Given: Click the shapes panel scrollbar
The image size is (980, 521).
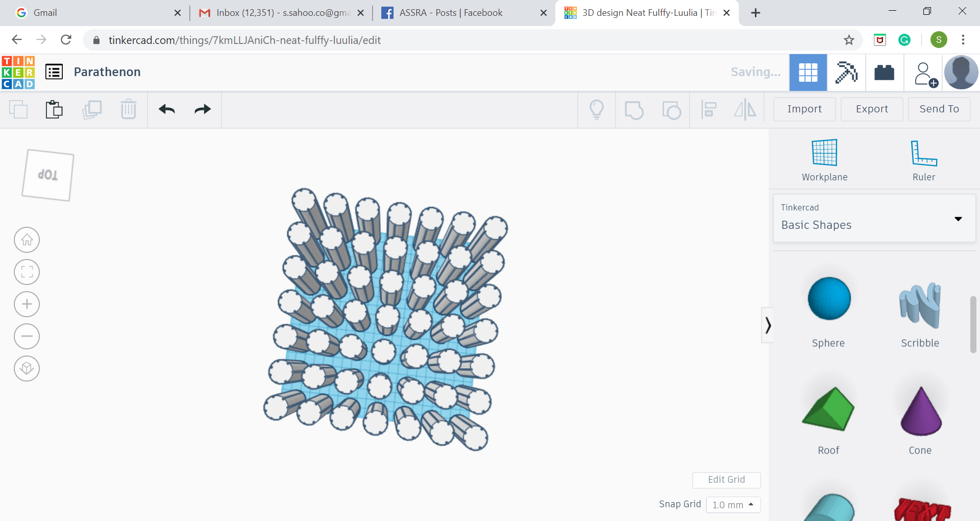Looking at the screenshot, I should tap(973, 324).
